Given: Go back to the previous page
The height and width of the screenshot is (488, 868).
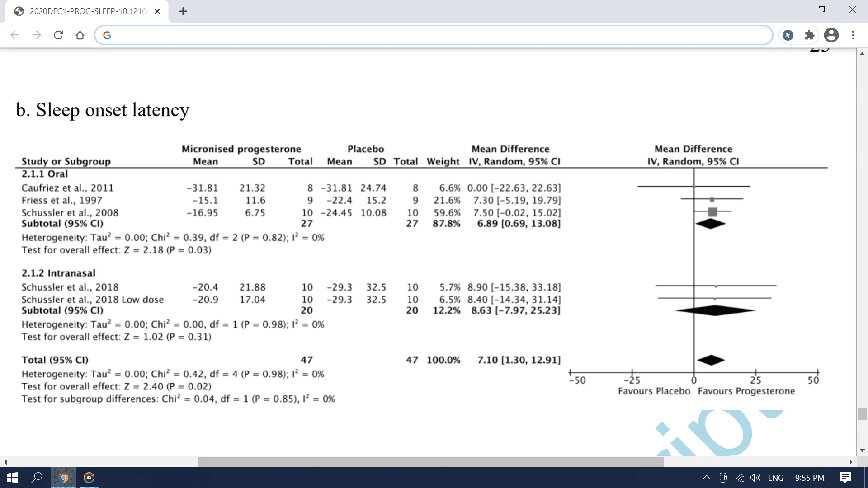Looking at the screenshot, I should pyautogui.click(x=15, y=35).
